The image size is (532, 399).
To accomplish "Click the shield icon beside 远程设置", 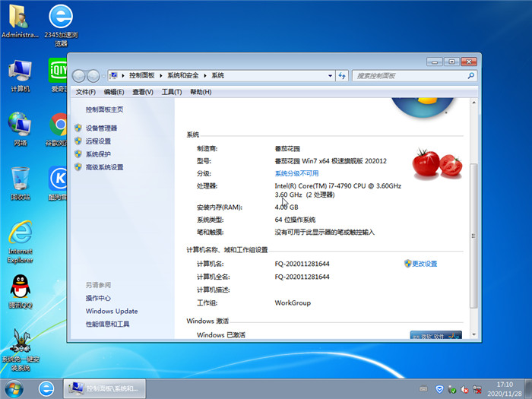I will tap(78, 141).
